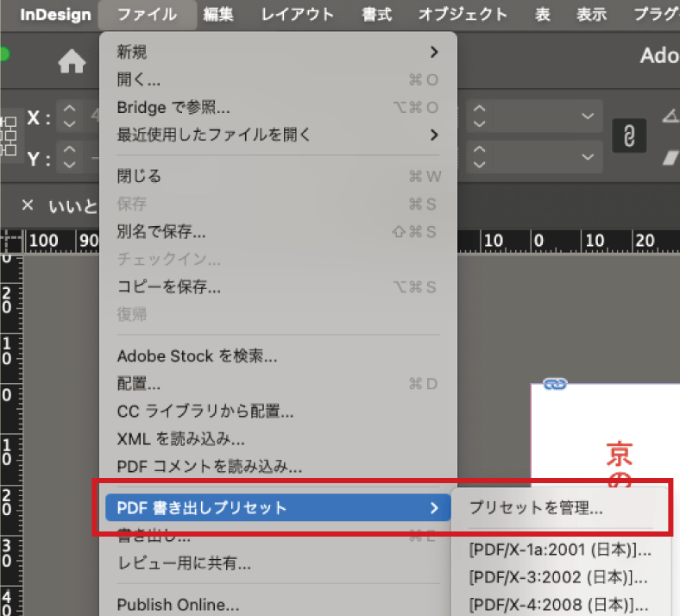680x616 pixels.
Task: Choose PDF コメントを読み込み...
Action: coord(278,467)
